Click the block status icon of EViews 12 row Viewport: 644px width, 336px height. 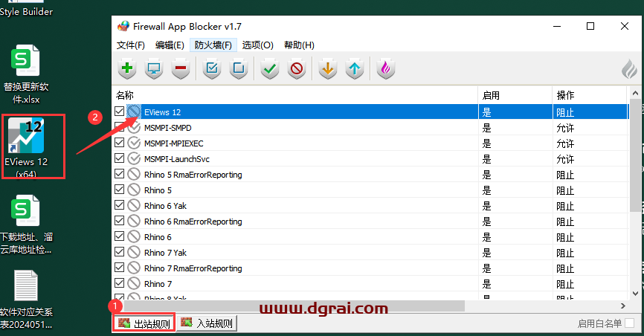click(x=133, y=112)
